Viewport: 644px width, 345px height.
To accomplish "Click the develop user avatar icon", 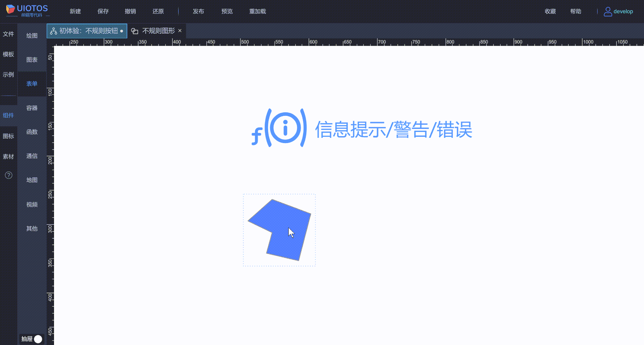I will (x=608, y=11).
